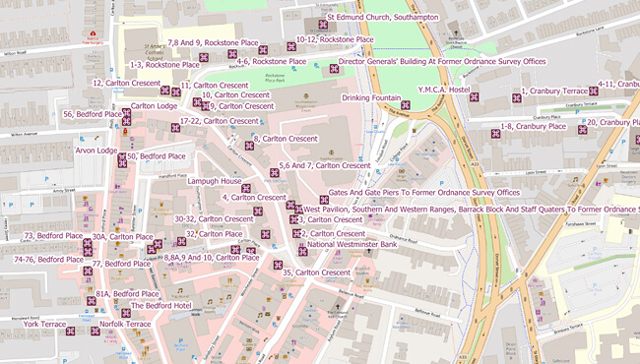Open the 35, Carlton Crescent marker
Screen dimensions: 640x364
[278, 265]
